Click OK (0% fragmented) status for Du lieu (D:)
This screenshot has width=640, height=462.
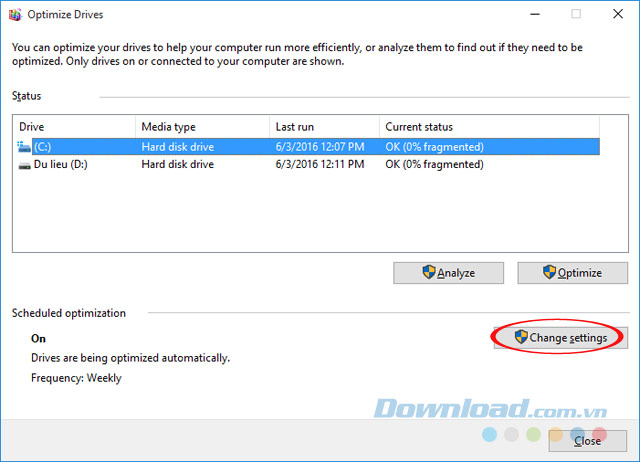(434, 164)
